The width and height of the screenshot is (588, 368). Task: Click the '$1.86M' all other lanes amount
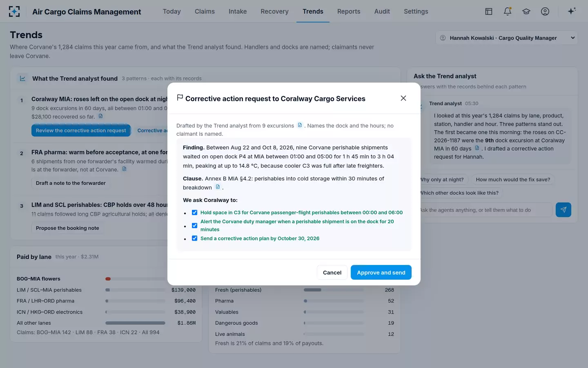click(187, 323)
